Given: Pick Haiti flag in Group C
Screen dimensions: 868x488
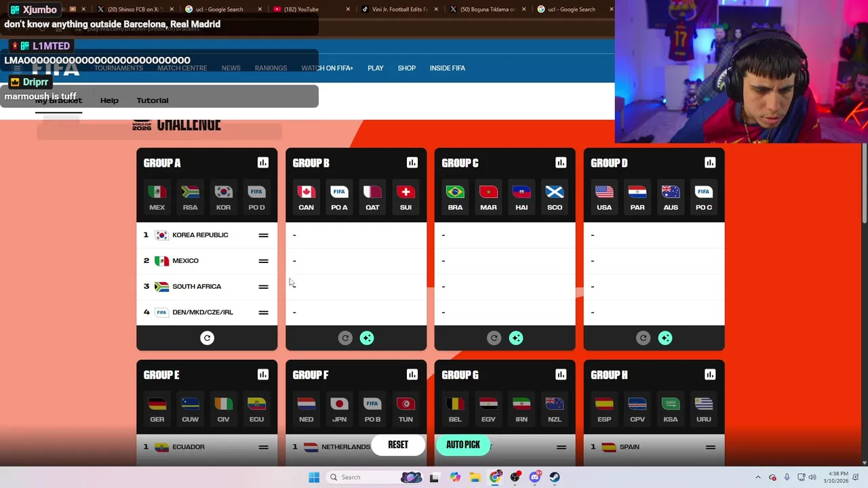Looking at the screenshot, I should click(x=521, y=197).
